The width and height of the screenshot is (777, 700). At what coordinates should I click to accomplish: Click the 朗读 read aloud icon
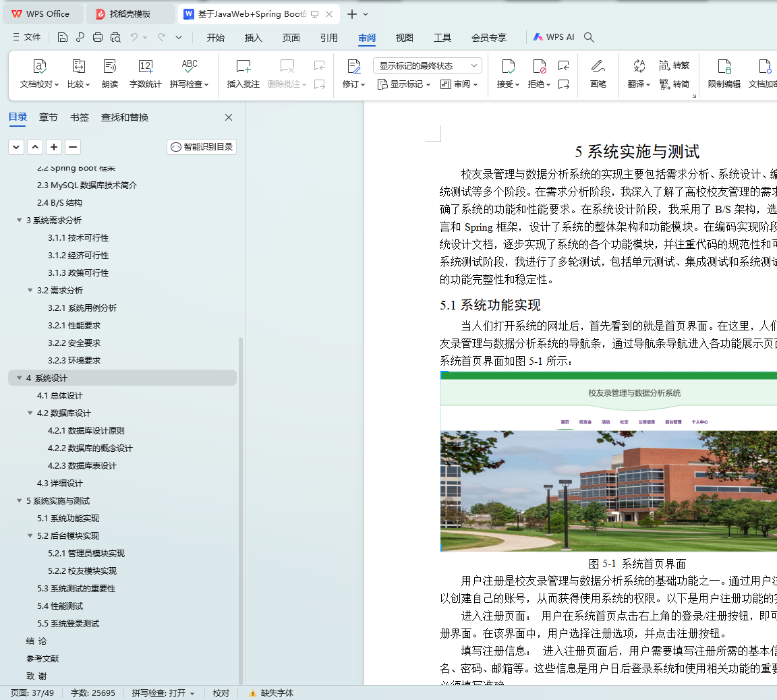coord(110,67)
